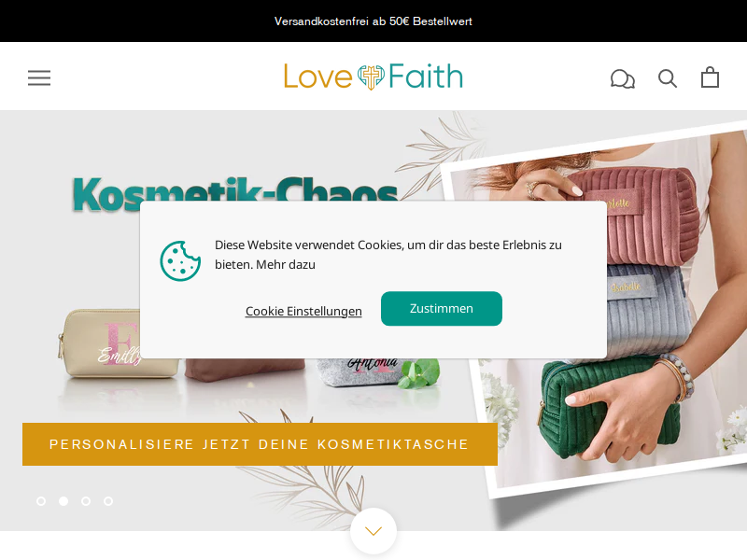Click the cookie icon in banner
The image size is (747, 560).
click(180, 261)
